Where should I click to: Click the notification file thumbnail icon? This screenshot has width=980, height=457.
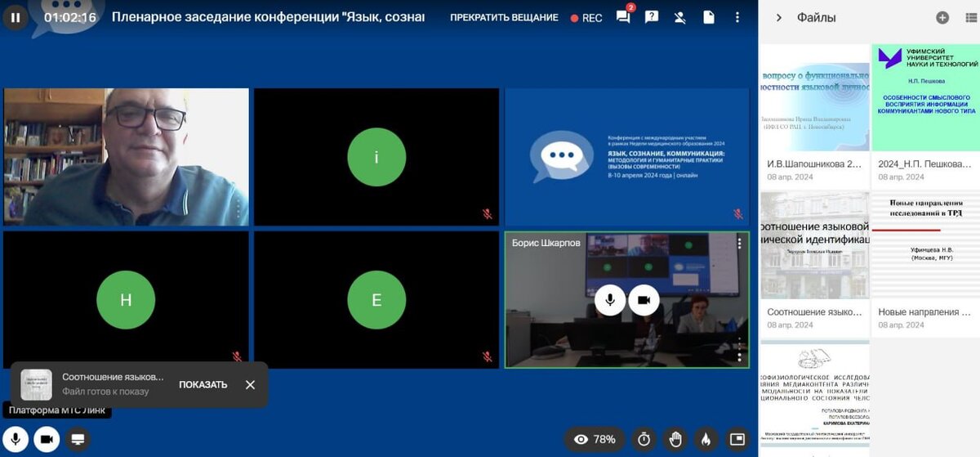pyautogui.click(x=36, y=384)
